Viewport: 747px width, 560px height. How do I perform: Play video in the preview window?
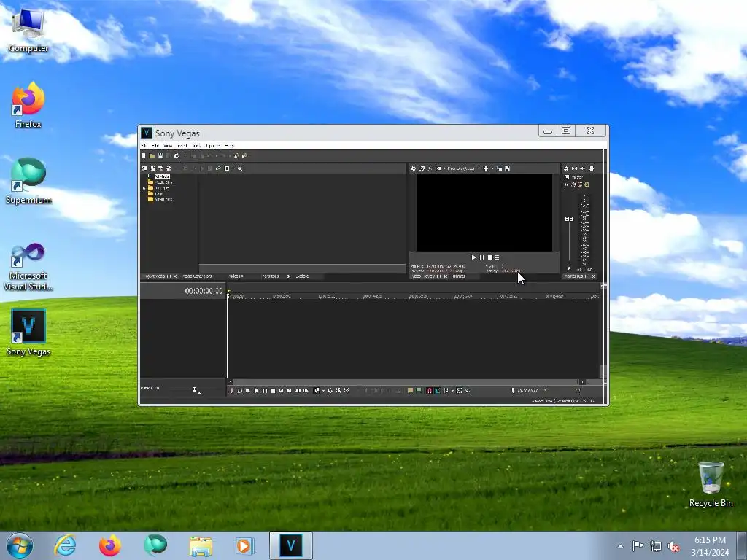[473, 257]
